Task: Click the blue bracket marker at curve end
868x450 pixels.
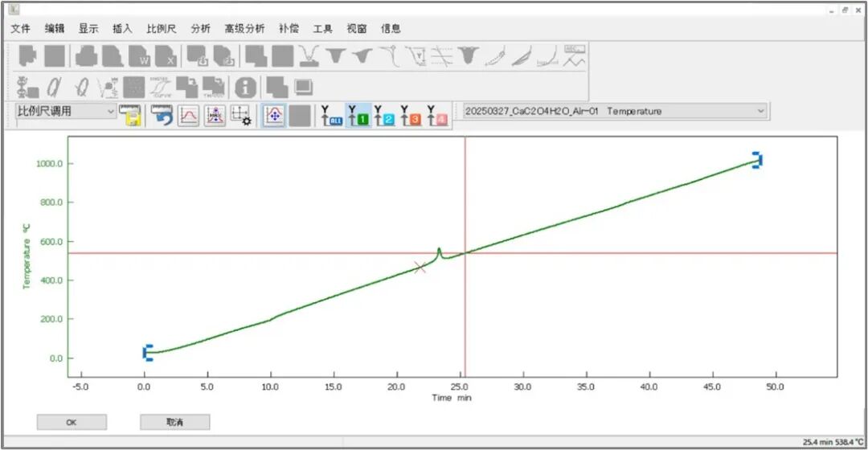Action: pyautogui.click(x=756, y=160)
